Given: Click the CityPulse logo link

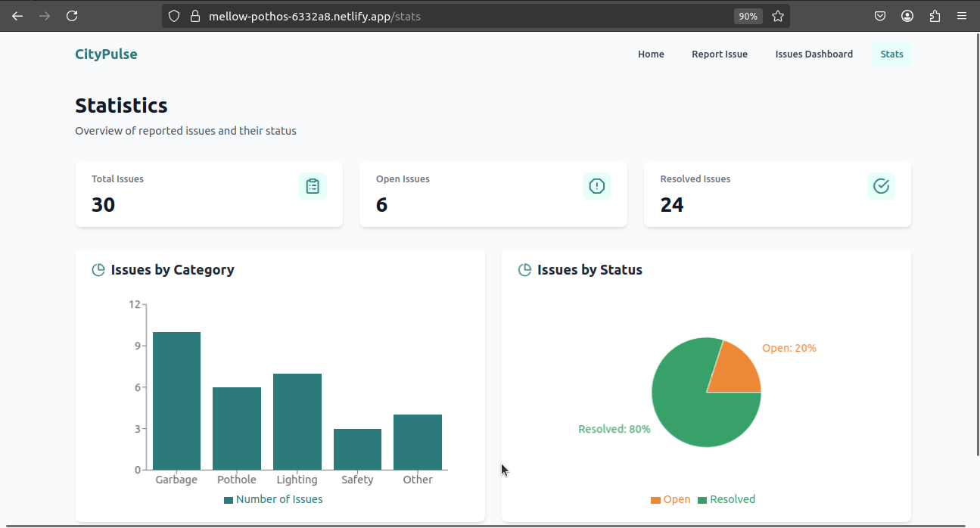Looking at the screenshot, I should tap(106, 54).
